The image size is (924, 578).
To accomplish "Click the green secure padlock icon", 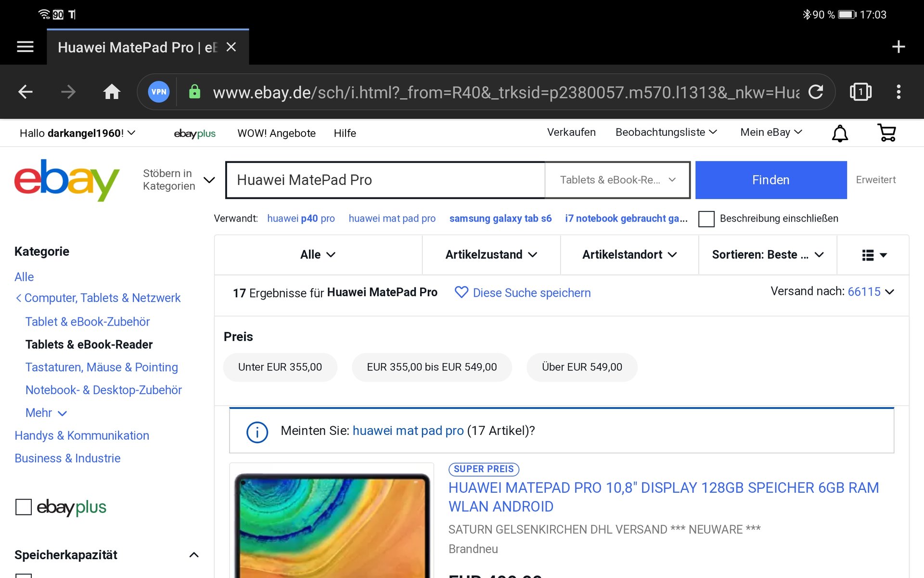I will [194, 92].
